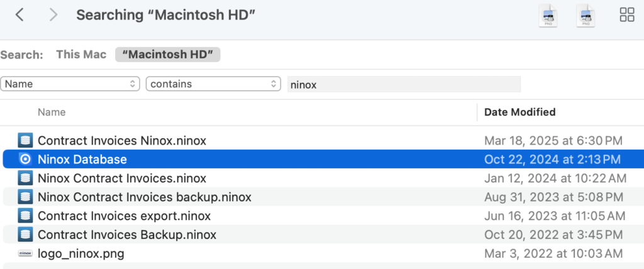Click the Forward navigation arrow
The height and width of the screenshot is (269, 644).
pyautogui.click(x=53, y=15)
